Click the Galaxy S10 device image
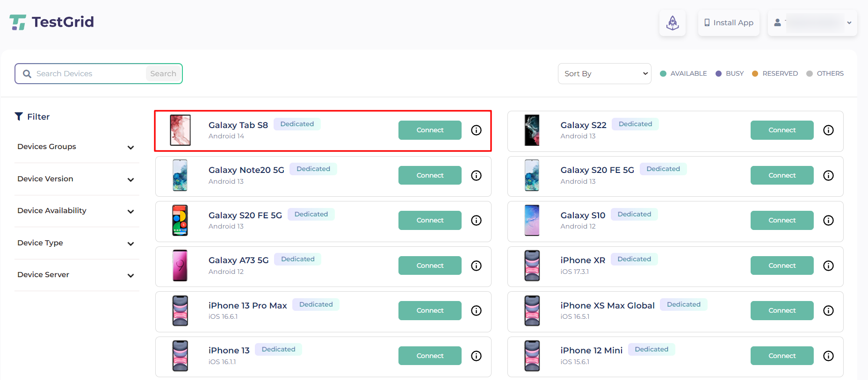This screenshot has height=380, width=868. point(532,220)
